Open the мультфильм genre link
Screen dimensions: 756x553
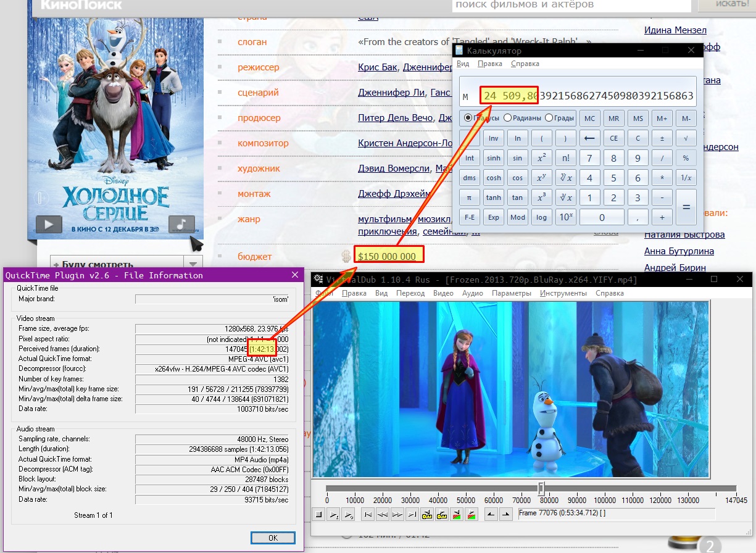click(x=385, y=219)
